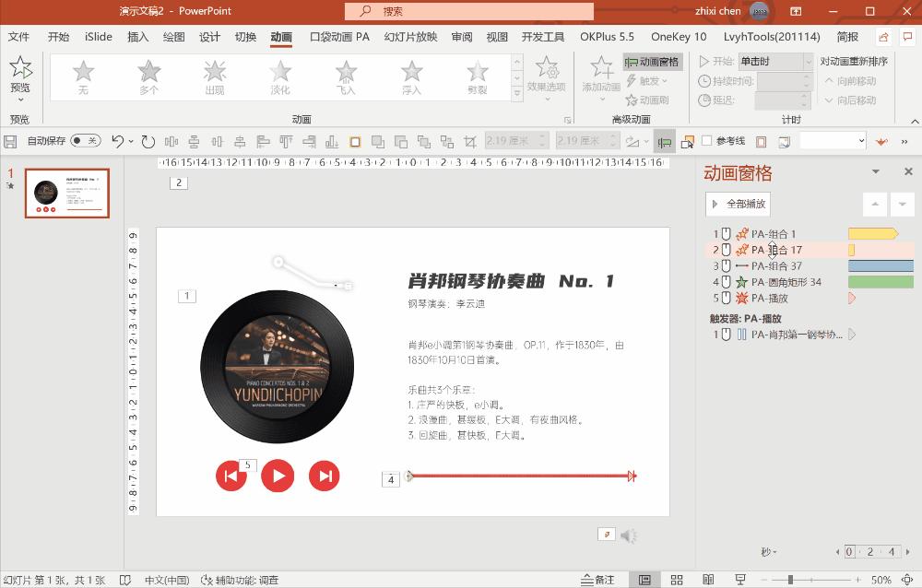Click 全部播放 in the Animation Pane
Image resolution: width=922 pixels, height=588 pixels.
738,204
